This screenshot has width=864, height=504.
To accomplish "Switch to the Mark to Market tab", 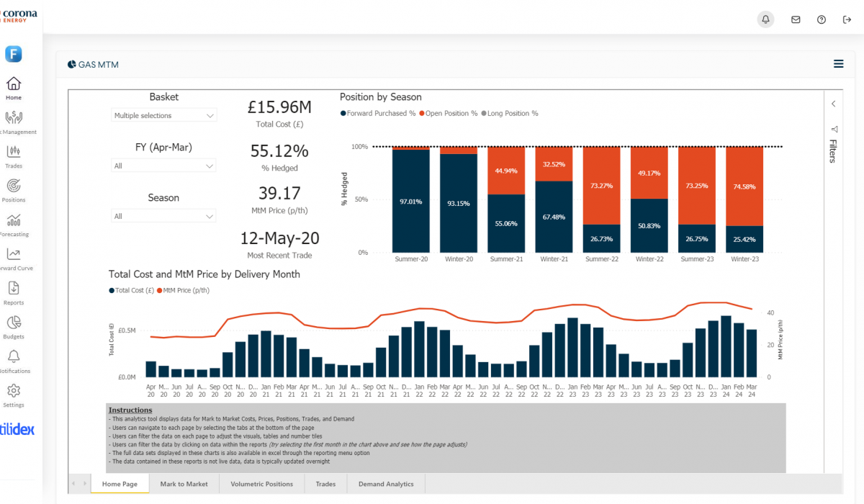I will pos(184,484).
